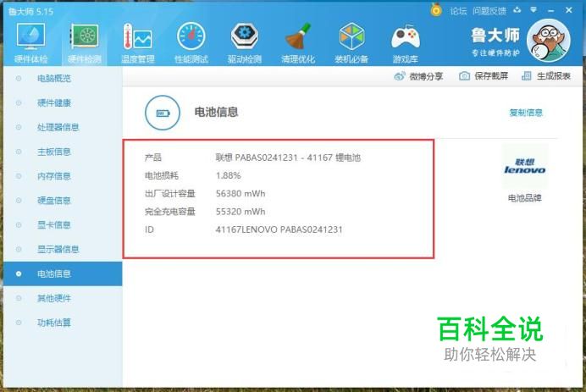Viewport: 586px width, 392px height.
Task: Open 论坛 forum link
Action: click(459, 11)
